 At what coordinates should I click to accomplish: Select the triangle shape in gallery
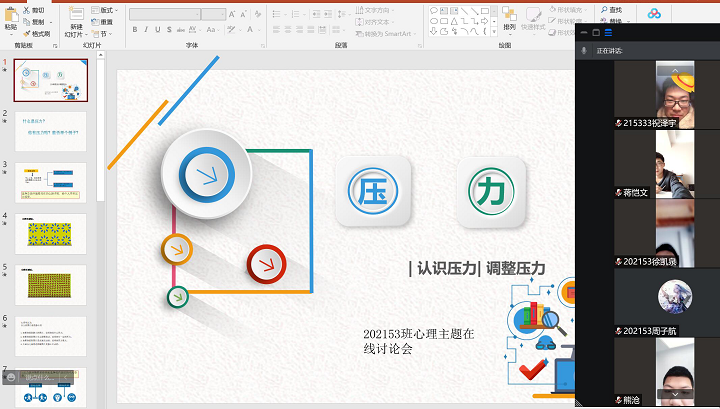pyautogui.click(x=454, y=21)
